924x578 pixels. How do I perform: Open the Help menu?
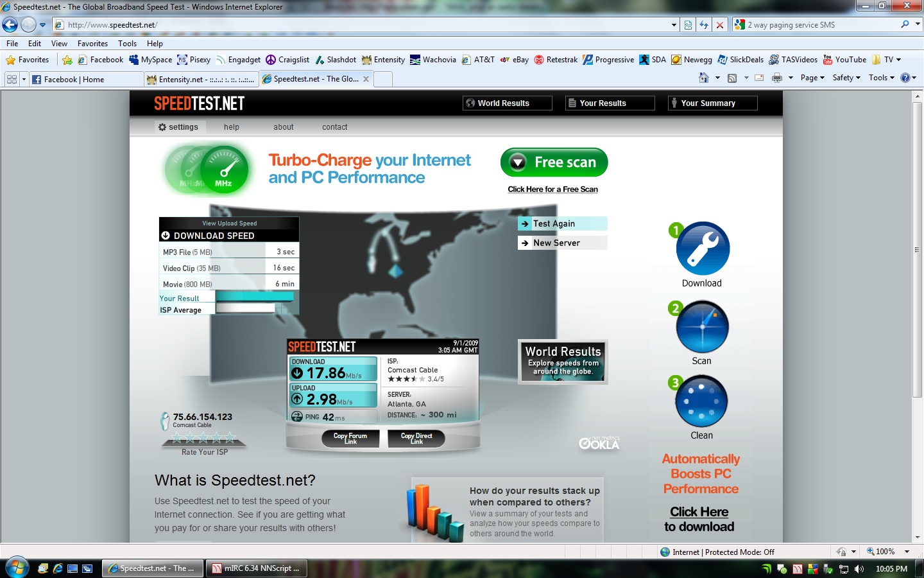(x=155, y=44)
